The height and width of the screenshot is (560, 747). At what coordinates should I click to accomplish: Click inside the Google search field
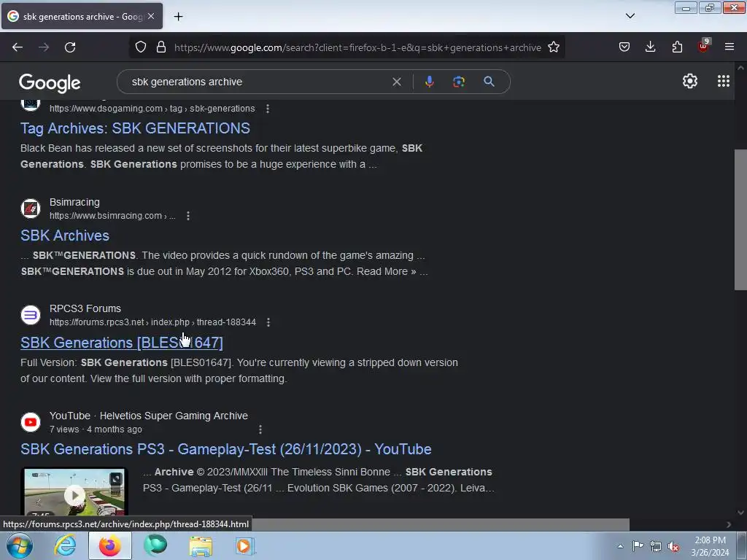[x=258, y=82]
